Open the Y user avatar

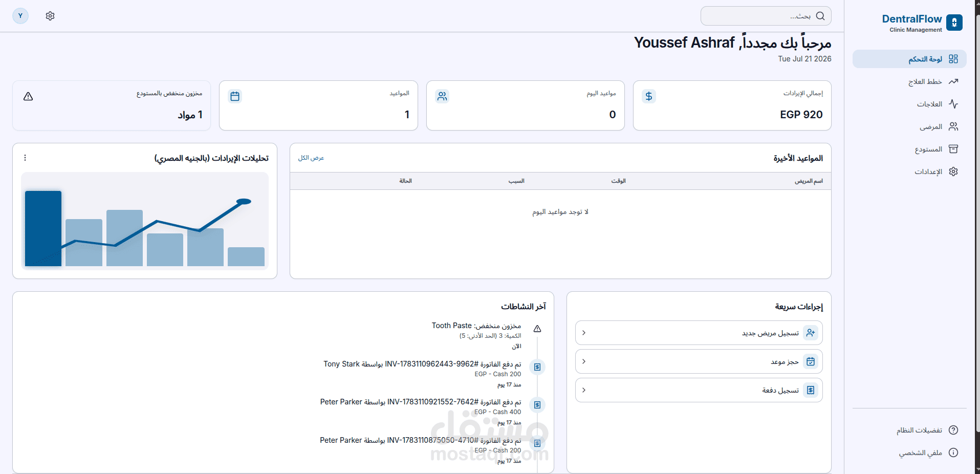20,16
